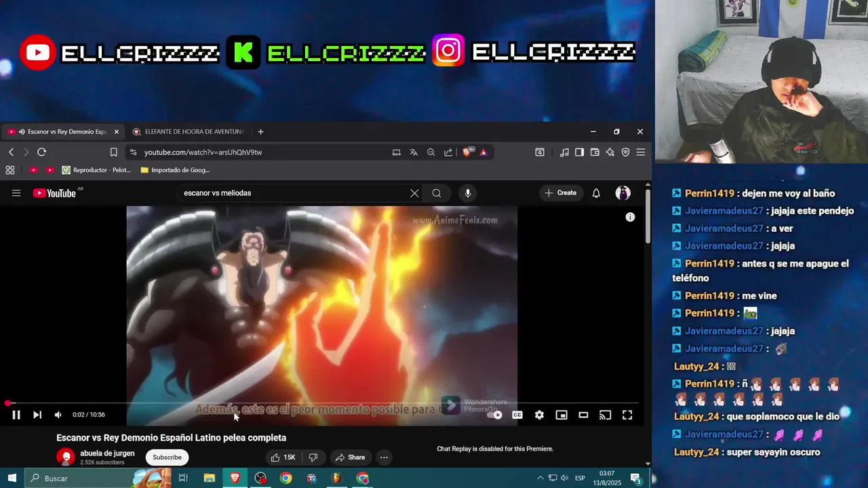Clear the YouTube search text
The height and width of the screenshot is (488, 868).
point(414,193)
